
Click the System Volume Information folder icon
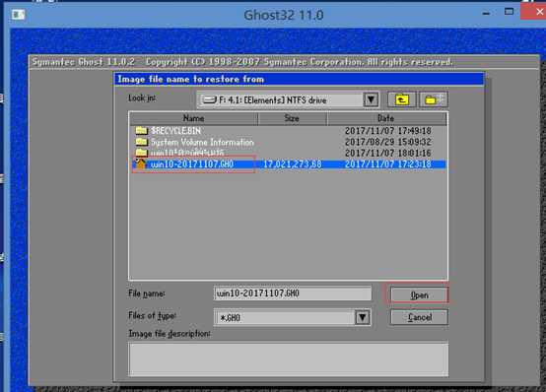tap(141, 142)
